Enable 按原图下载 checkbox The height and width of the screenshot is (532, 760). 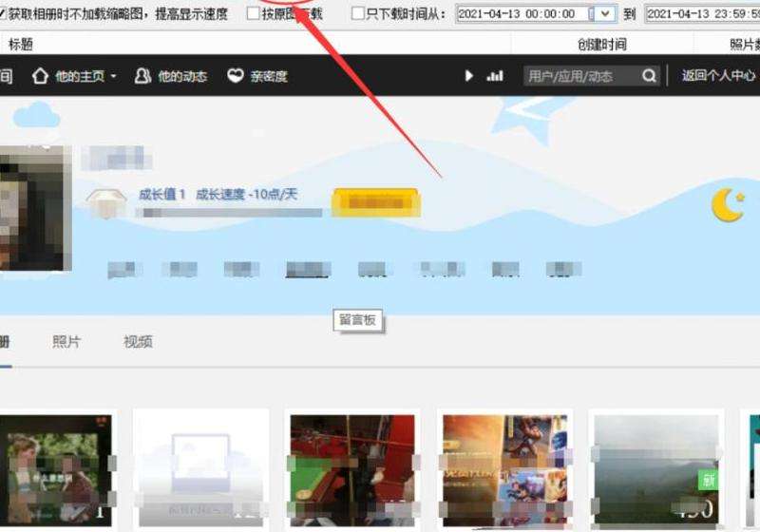tap(253, 13)
